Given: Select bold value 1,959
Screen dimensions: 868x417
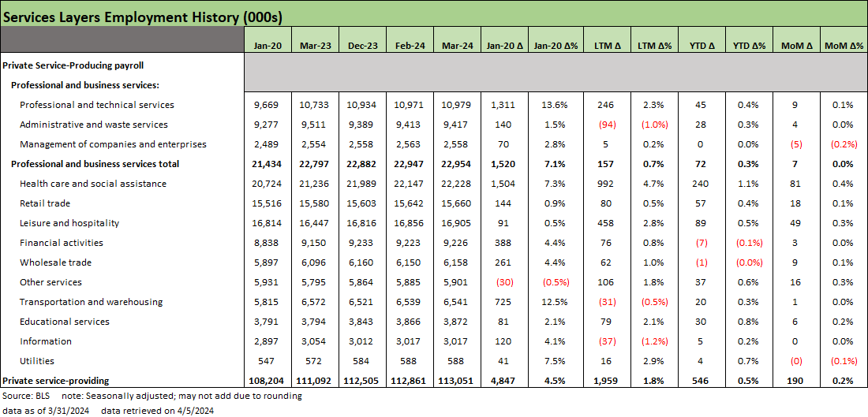Looking at the screenshot, I should tap(605, 381).
